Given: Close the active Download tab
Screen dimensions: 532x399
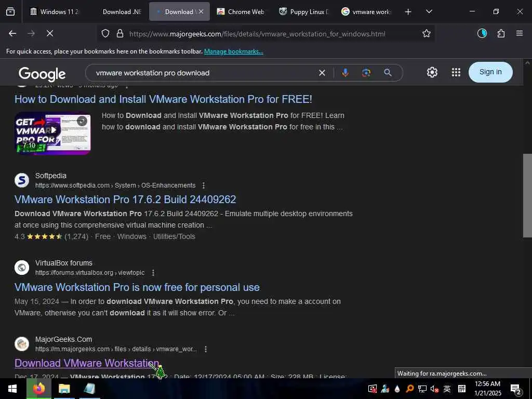Looking at the screenshot, I should 201,11.
